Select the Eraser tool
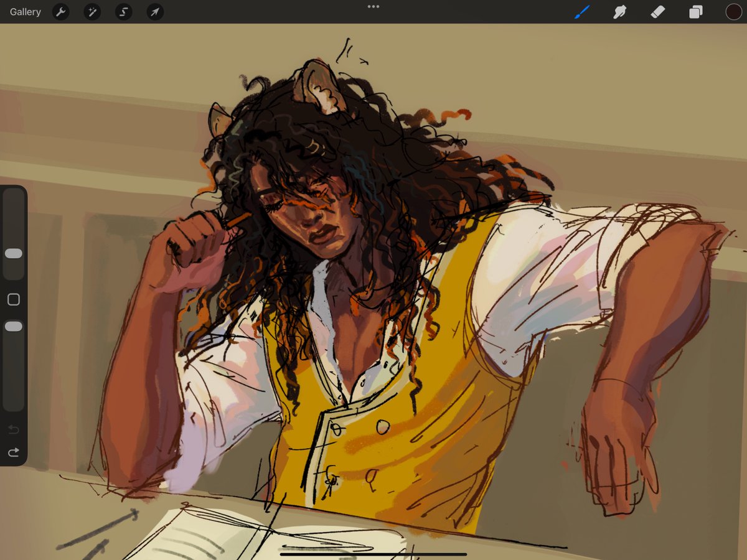This screenshot has width=747, height=560. (x=658, y=12)
